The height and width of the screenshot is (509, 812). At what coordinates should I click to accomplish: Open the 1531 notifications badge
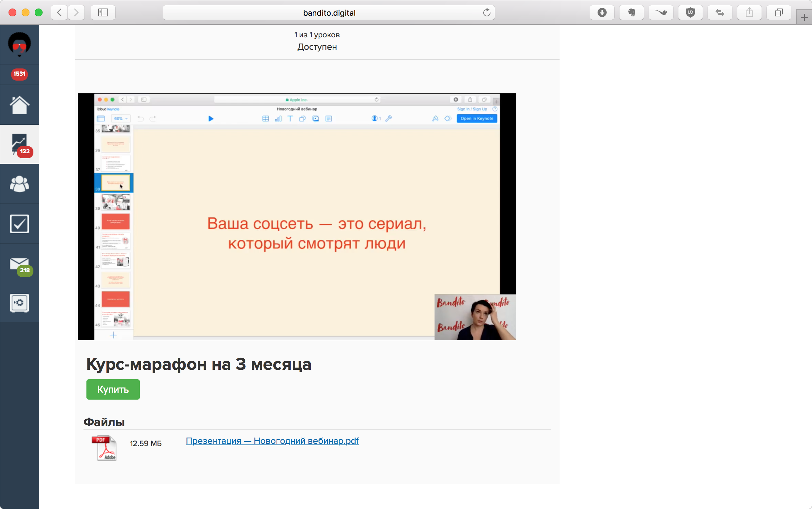pyautogui.click(x=20, y=74)
